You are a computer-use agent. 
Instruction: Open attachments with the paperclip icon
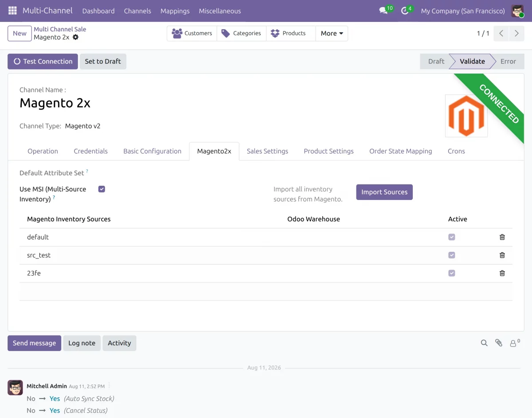tap(499, 343)
